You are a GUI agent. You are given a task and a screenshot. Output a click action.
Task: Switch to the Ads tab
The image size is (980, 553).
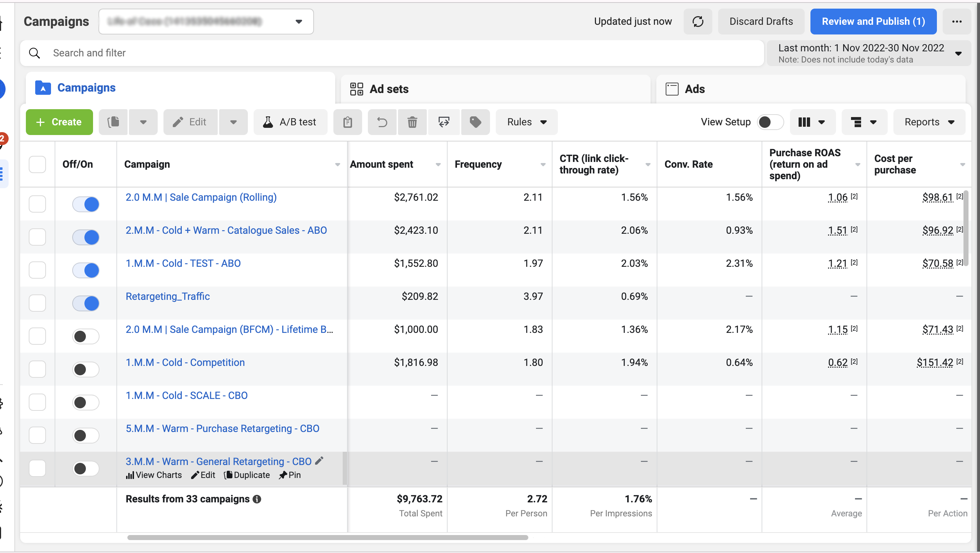click(x=694, y=89)
